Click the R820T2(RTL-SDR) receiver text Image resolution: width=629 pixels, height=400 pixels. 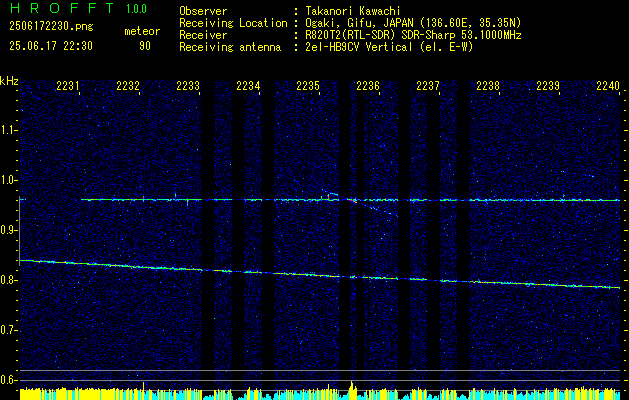click(x=413, y=35)
